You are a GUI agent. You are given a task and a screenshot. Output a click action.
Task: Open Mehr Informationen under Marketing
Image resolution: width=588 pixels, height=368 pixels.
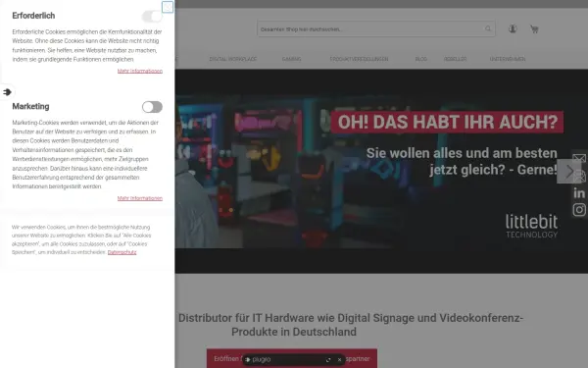140,198
